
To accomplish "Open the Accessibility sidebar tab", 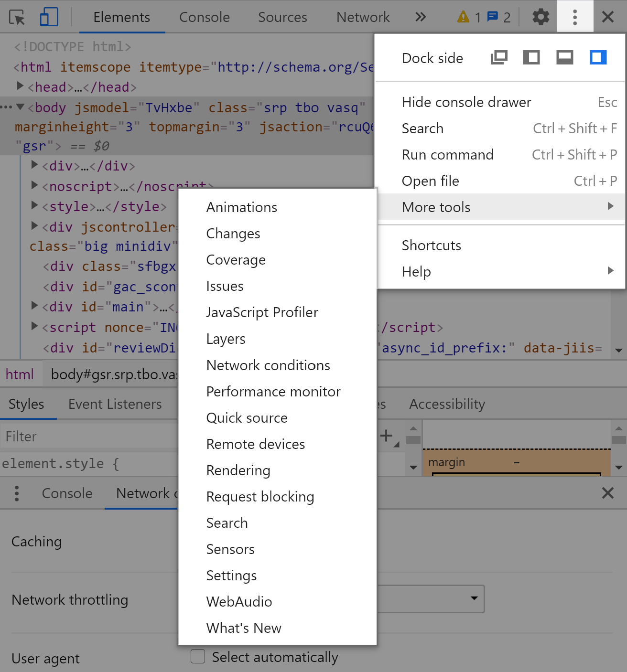I will pos(447,404).
